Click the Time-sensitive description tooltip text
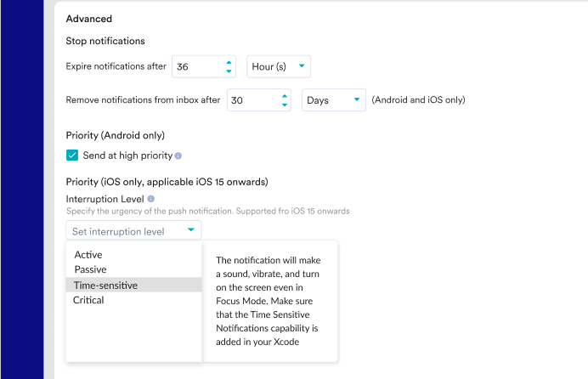This screenshot has height=379, width=588. pyautogui.click(x=269, y=301)
